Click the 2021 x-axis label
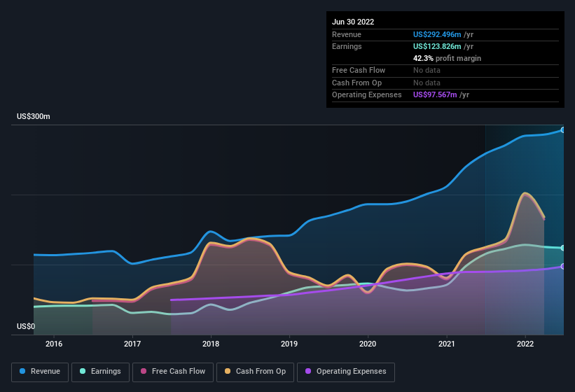The width and height of the screenshot is (575, 392). [x=447, y=344]
